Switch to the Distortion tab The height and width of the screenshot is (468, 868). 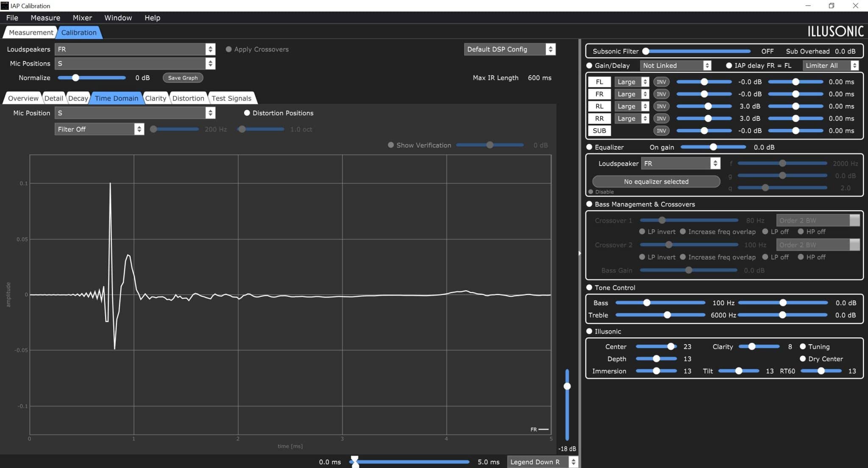(188, 98)
